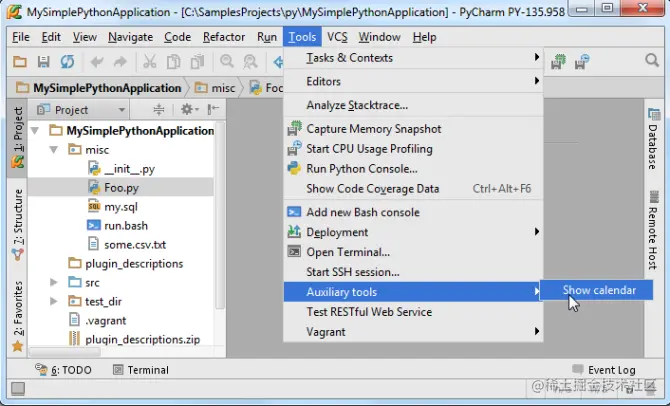
Task: Click the Replace toolbar icon
Action: pos(250,62)
